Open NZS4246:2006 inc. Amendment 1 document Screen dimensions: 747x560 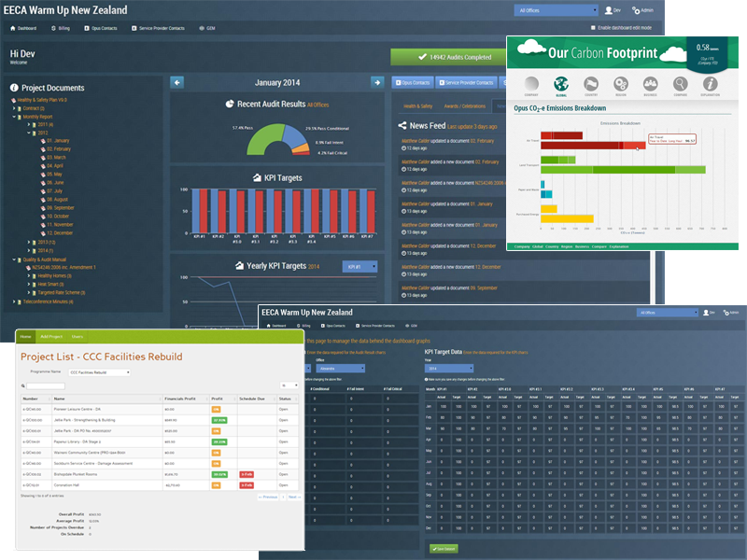[x=63, y=268]
